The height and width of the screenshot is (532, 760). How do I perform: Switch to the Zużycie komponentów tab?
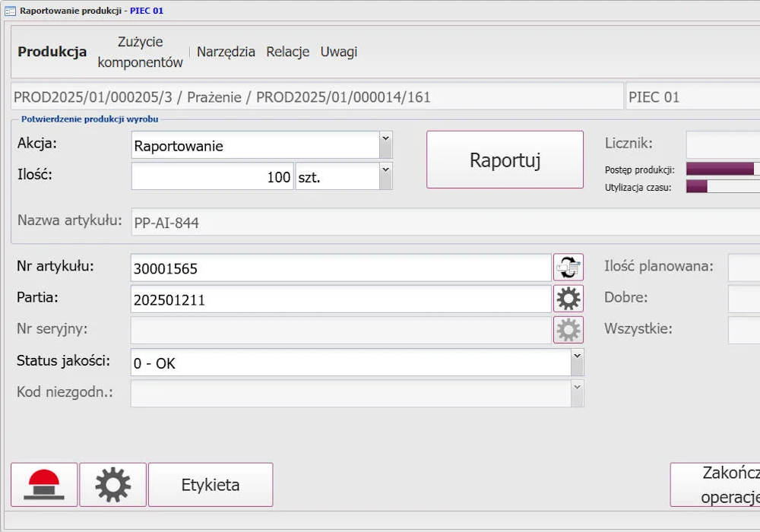(140, 52)
